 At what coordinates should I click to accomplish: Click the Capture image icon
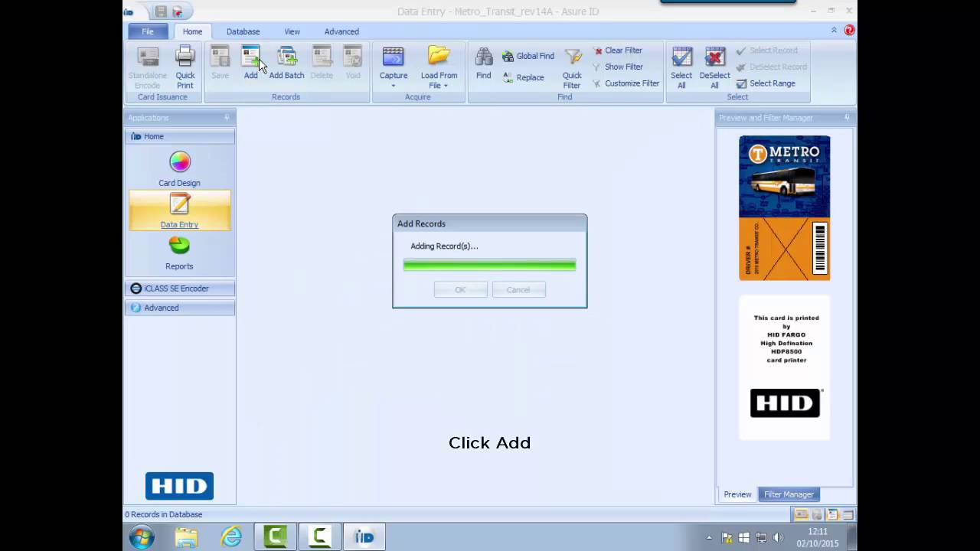pos(393,57)
